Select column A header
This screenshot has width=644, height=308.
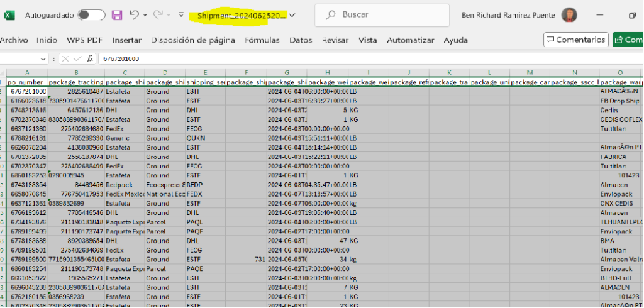click(x=27, y=72)
